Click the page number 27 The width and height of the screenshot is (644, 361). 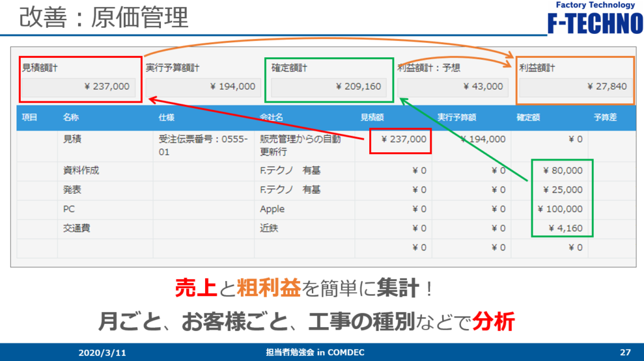tap(625, 352)
